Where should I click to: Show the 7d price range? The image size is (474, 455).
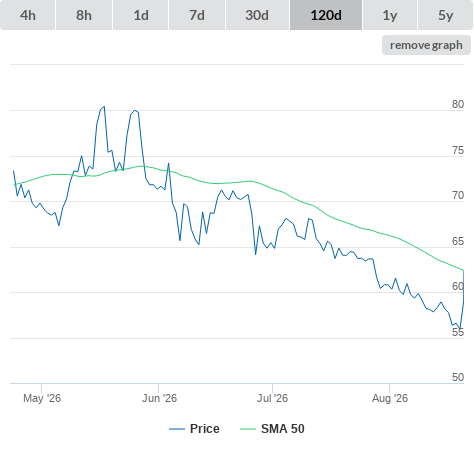(x=197, y=15)
